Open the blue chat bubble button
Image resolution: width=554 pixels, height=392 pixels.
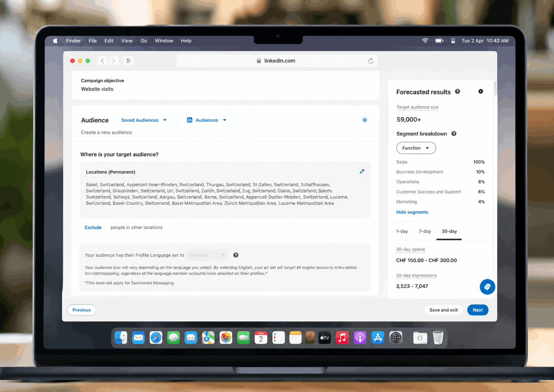487,287
